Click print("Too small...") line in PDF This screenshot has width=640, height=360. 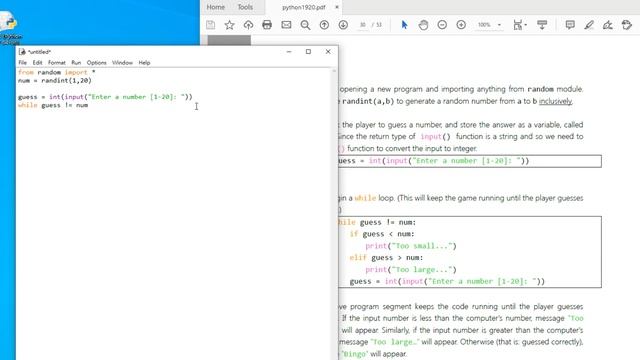(x=411, y=246)
